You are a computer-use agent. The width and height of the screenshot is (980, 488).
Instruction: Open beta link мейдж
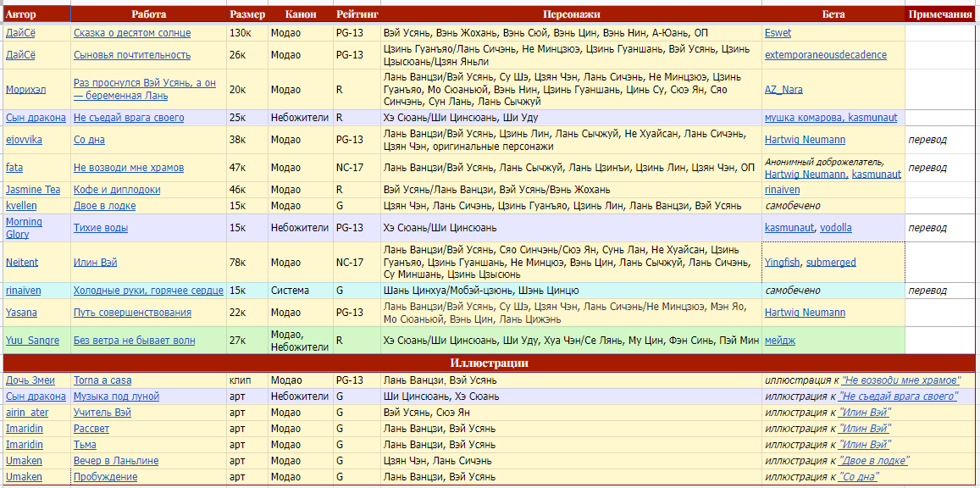click(x=779, y=341)
